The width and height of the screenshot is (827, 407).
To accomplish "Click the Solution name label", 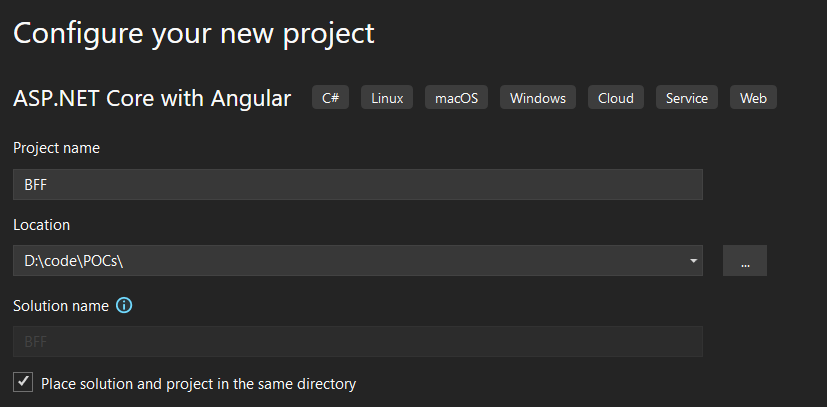I will pos(61,306).
